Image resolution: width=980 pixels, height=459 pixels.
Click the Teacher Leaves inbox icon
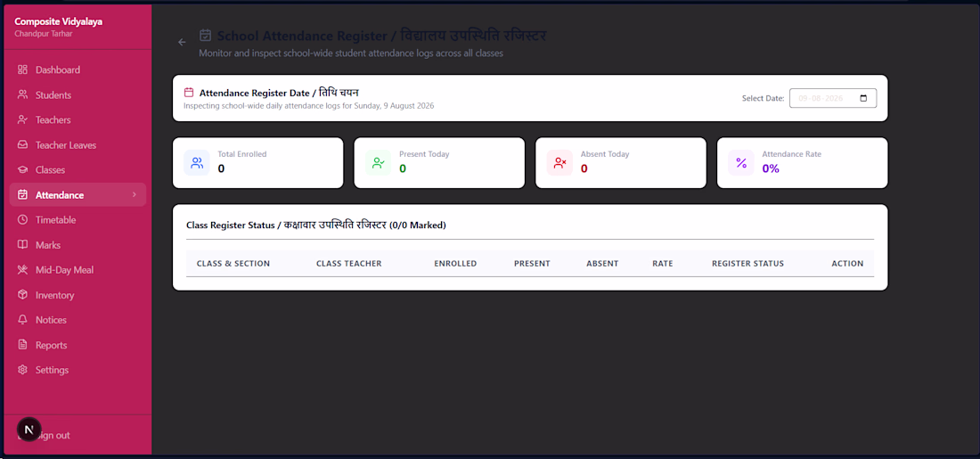point(22,145)
